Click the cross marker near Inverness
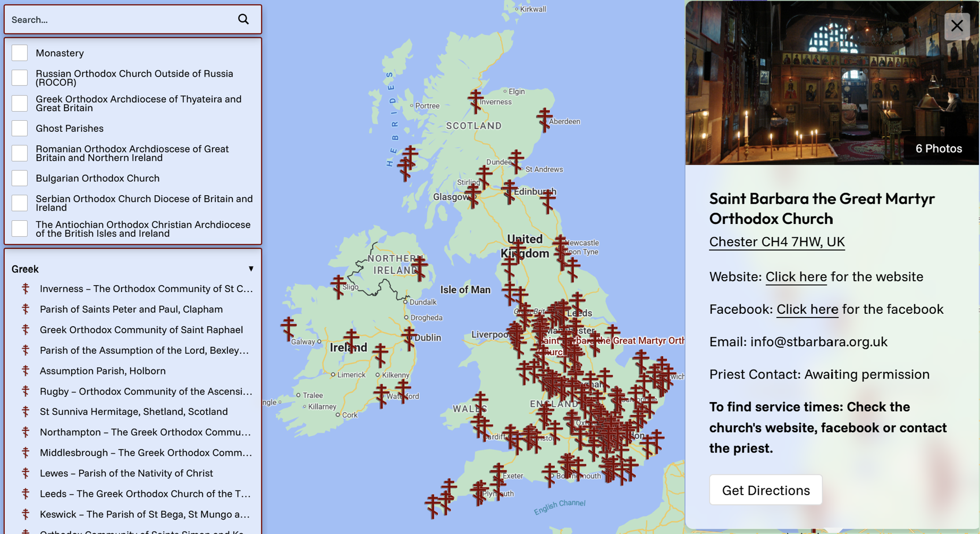The image size is (980, 534). tap(475, 101)
